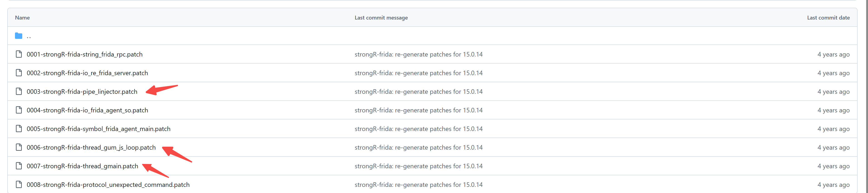Click file icon beside 0004 io_frida_agent_so patch
This screenshot has height=193, width=868.
click(19, 110)
